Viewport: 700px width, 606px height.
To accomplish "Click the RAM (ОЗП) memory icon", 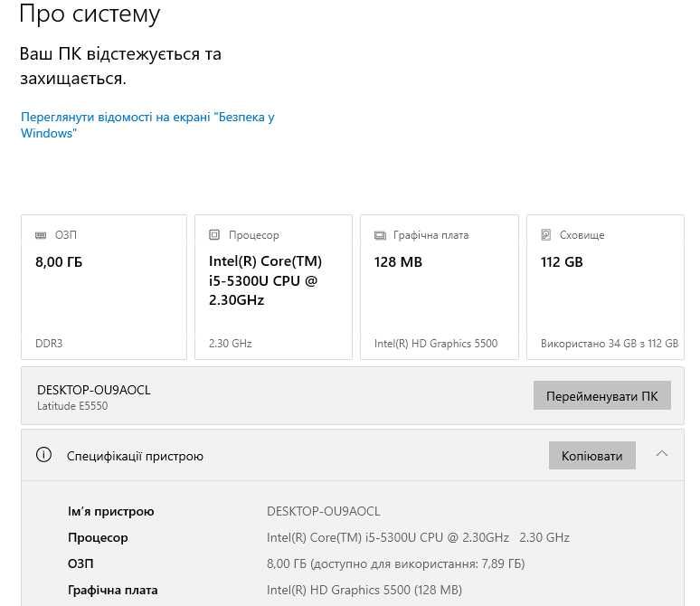I will coord(41,235).
